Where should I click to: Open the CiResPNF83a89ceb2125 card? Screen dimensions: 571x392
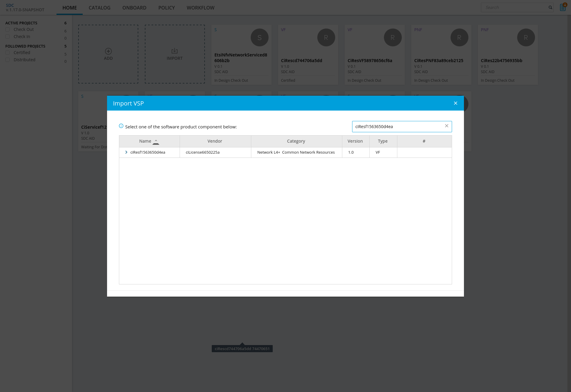441,55
